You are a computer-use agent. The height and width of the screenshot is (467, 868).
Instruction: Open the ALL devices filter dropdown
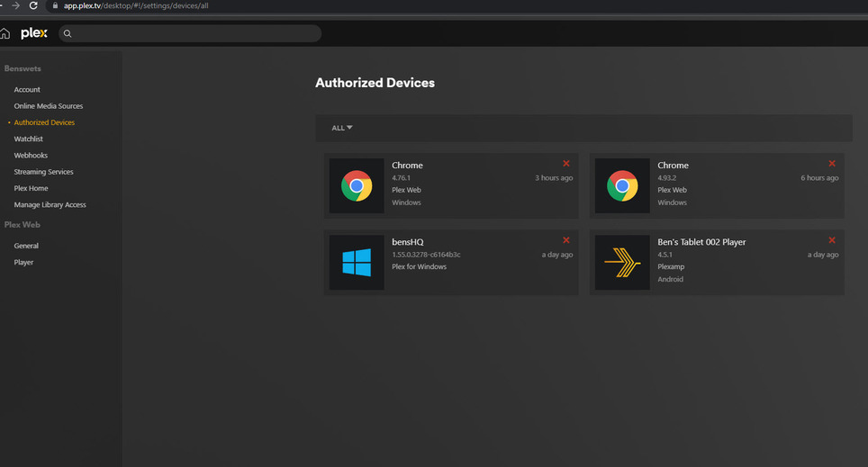tap(341, 128)
